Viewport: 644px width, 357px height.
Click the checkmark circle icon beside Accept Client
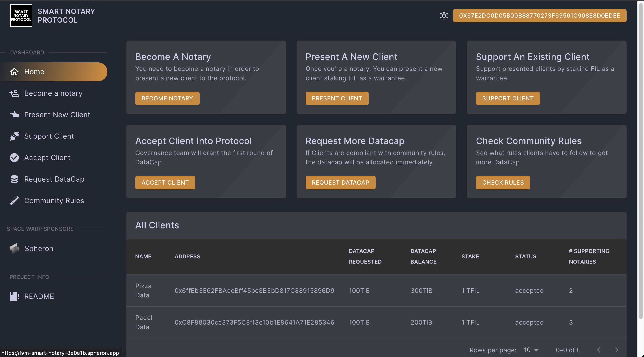click(x=14, y=157)
